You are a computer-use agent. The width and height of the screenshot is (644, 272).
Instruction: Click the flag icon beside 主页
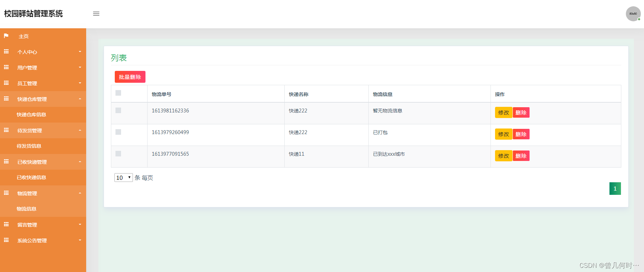click(6, 36)
